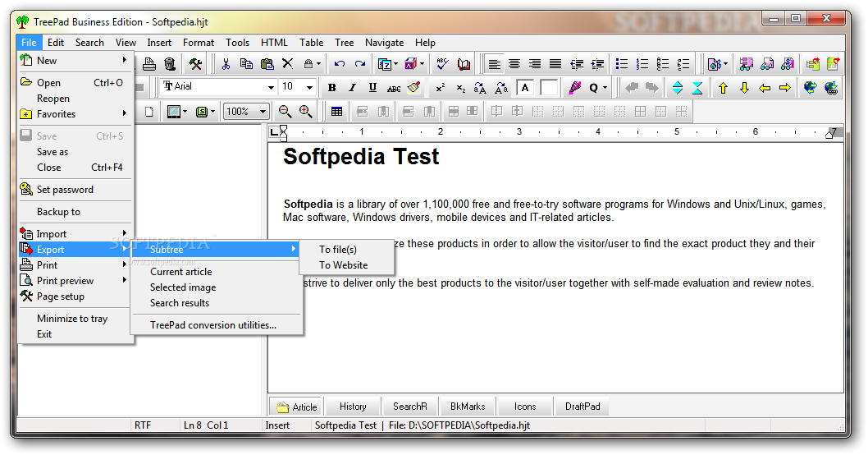Image resolution: width=868 pixels, height=455 pixels.
Task: Switch to the DraftPad tab
Action: coord(582,407)
